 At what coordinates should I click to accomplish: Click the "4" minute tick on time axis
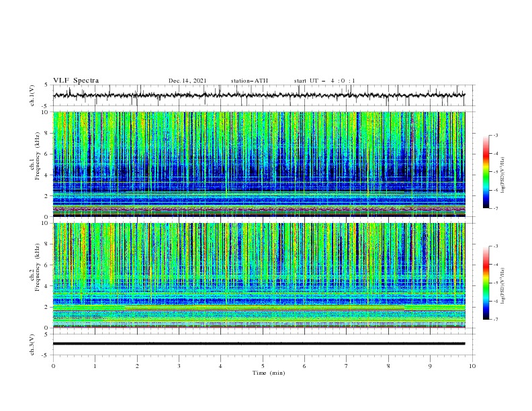[221, 366]
